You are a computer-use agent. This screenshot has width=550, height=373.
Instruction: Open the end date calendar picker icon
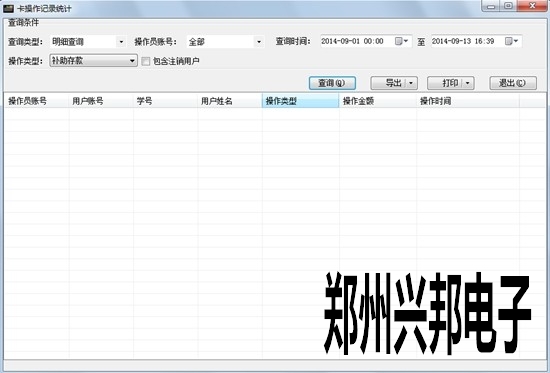[511, 41]
